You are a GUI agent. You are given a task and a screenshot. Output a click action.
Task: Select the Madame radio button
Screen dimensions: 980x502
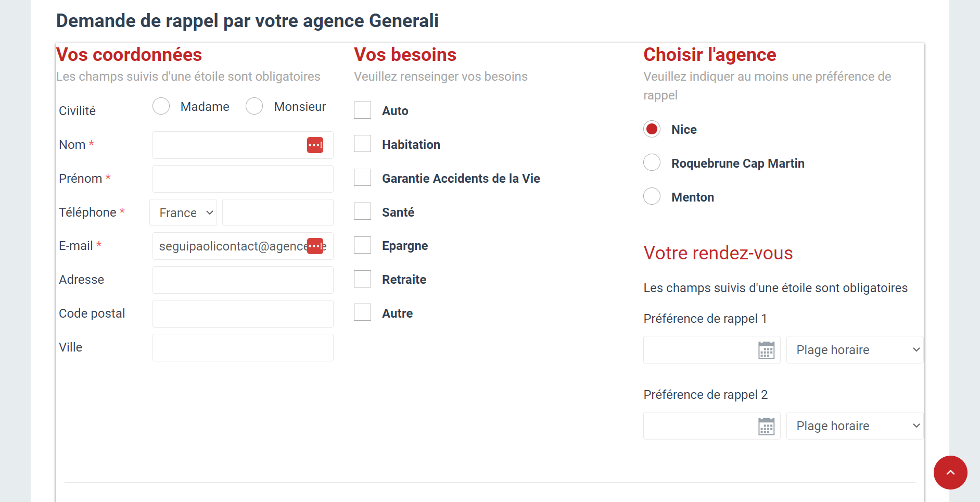point(161,106)
